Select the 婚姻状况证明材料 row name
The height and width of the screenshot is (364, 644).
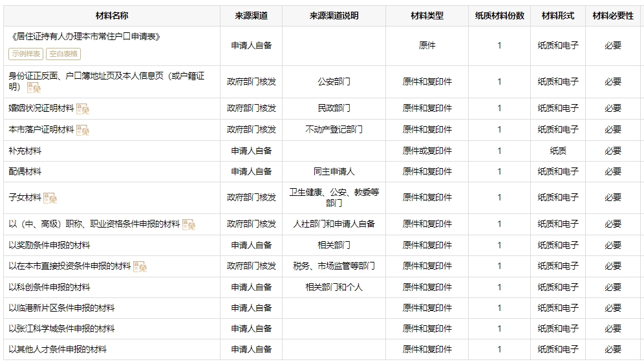pos(41,108)
